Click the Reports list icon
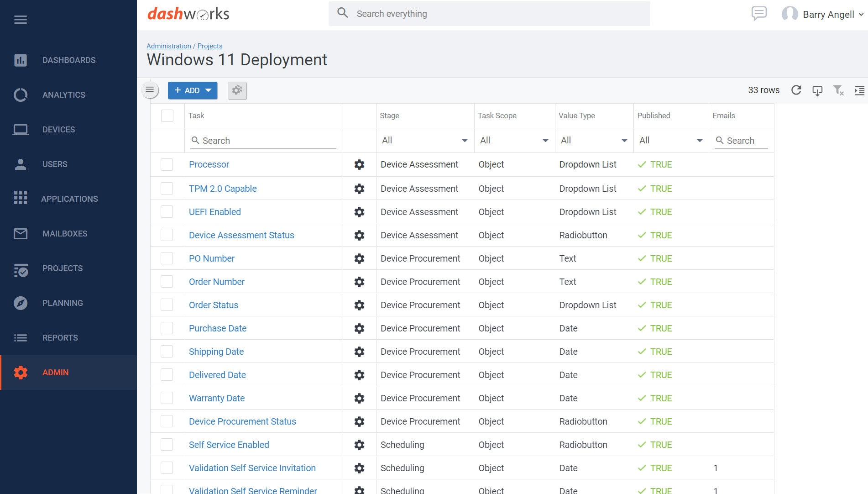The image size is (868, 494). (21, 338)
